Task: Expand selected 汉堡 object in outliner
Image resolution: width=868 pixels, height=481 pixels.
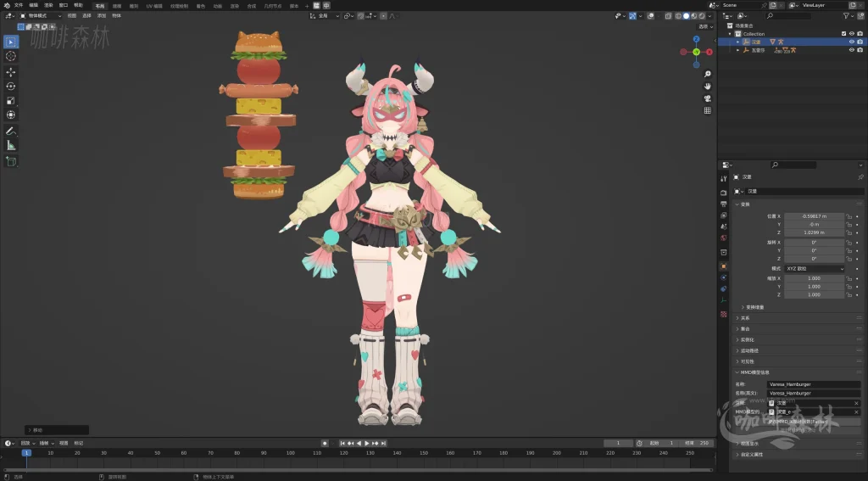Action: [738, 42]
